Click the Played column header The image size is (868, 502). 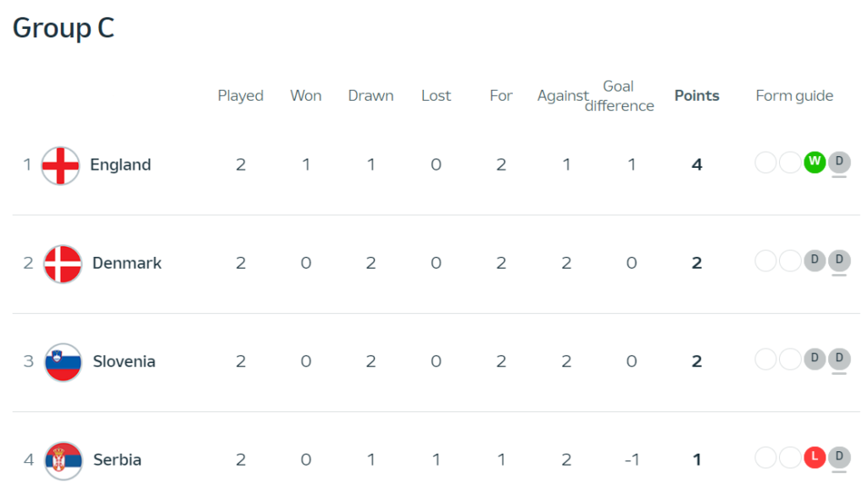[x=240, y=96]
